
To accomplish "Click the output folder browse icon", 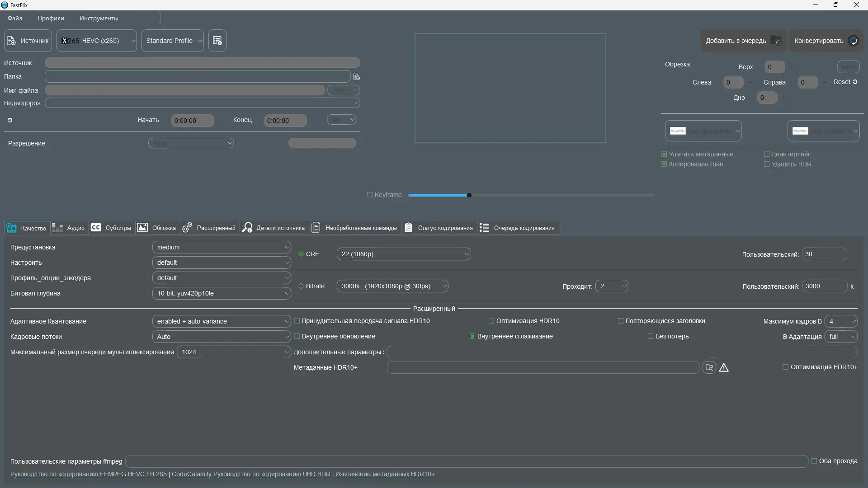I will point(356,77).
